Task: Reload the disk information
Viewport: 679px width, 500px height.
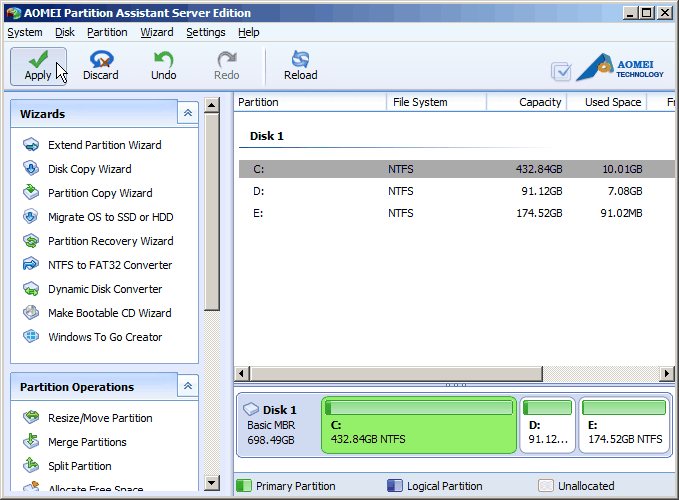Action: pyautogui.click(x=301, y=66)
